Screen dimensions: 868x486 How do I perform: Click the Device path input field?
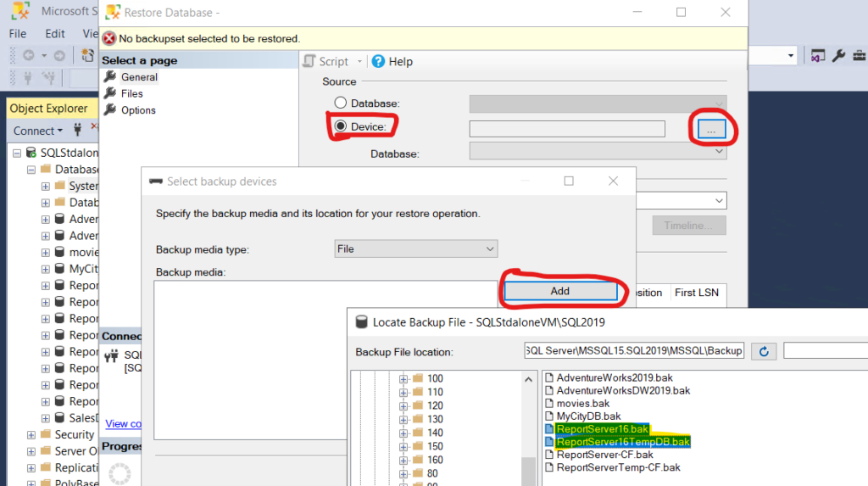click(x=567, y=129)
